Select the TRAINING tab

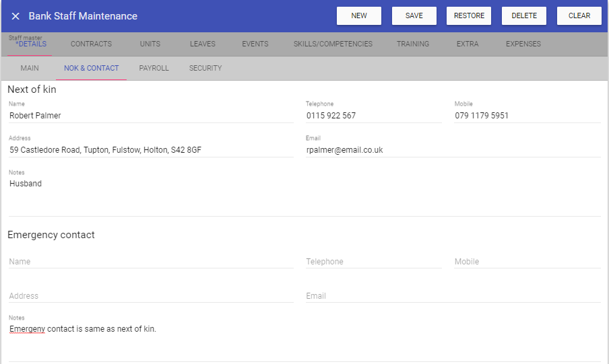[x=413, y=44]
